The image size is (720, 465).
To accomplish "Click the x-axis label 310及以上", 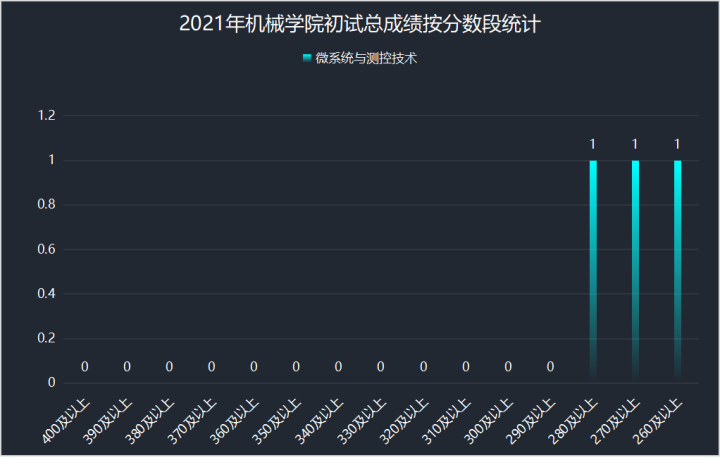I will click(447, 421).
